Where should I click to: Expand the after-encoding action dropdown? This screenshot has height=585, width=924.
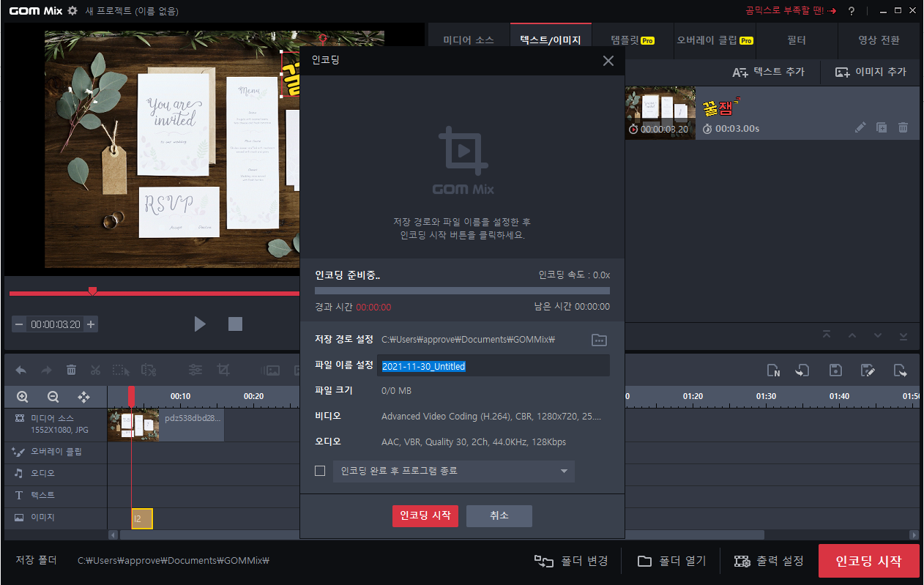coord(454,471)
